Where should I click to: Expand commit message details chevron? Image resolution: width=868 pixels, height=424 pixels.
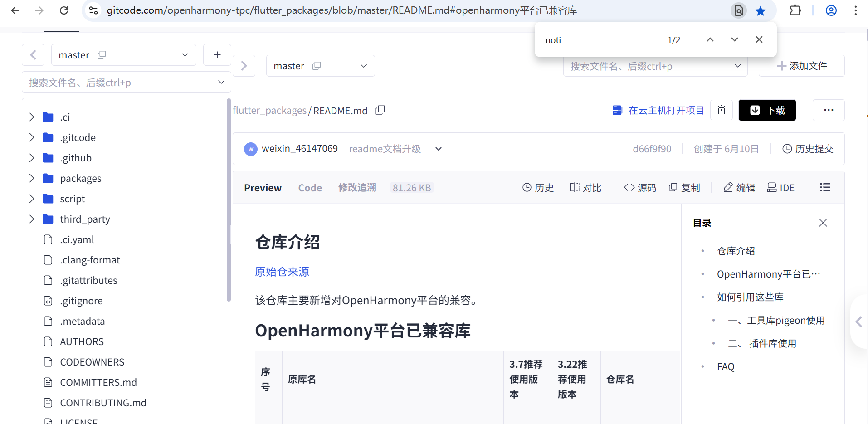tap(439, 149)
